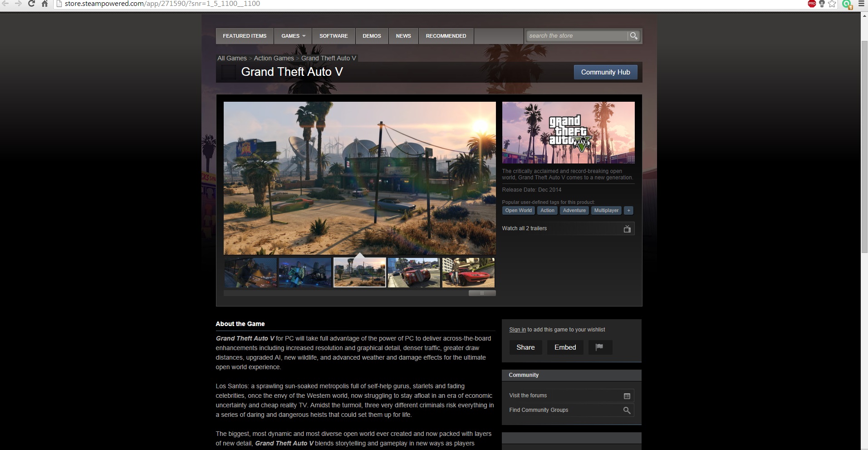Open the Chrome hamburger menu

click(x=861, y=4)
